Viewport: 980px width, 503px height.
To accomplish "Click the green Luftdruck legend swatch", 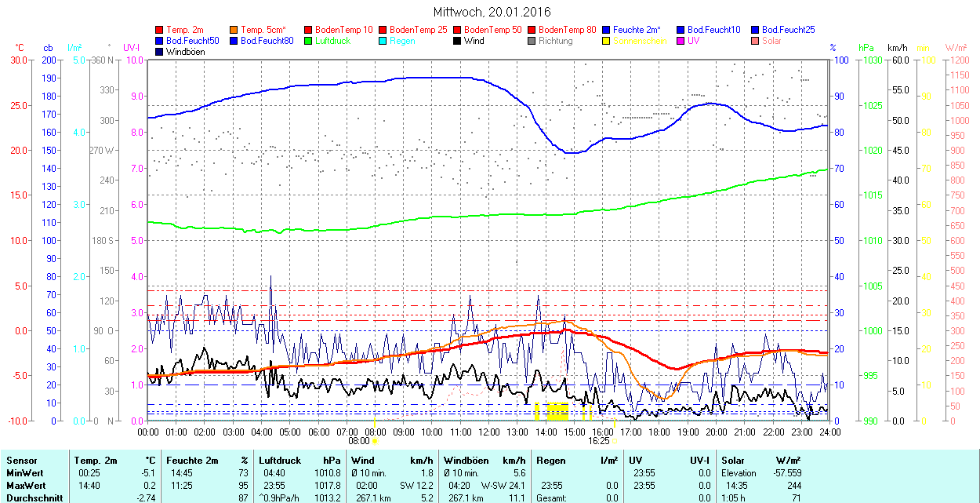I will tap(308, 41).
